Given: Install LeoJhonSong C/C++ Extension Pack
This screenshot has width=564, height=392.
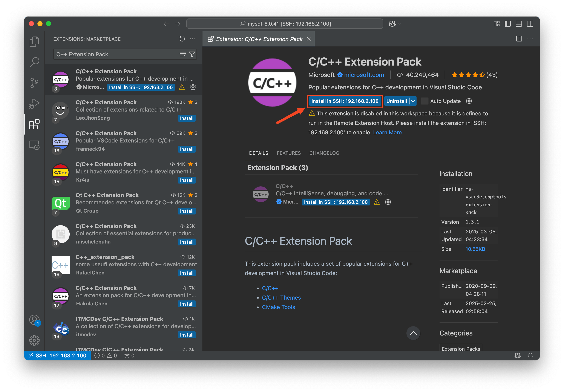Looking at the screenshot, I should (186, 118).
